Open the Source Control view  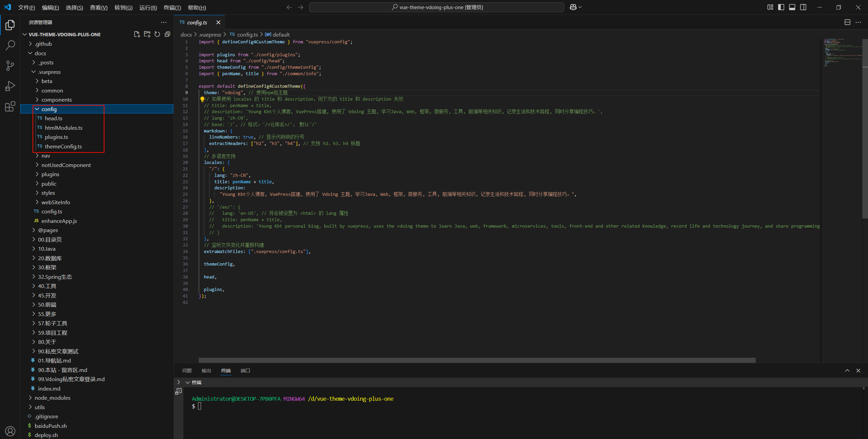[x=10, y=66]
